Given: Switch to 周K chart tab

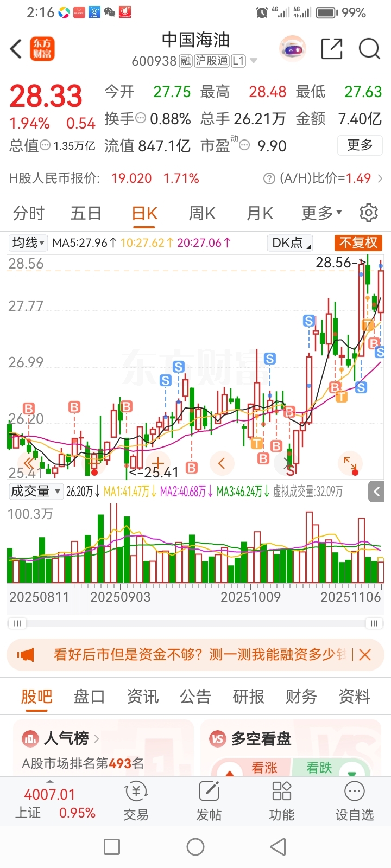Looking at the screenshot, I should [202, 213].
